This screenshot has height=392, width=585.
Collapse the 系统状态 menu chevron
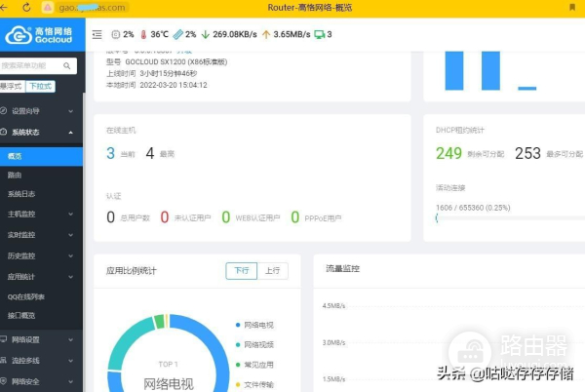[71, 133]
